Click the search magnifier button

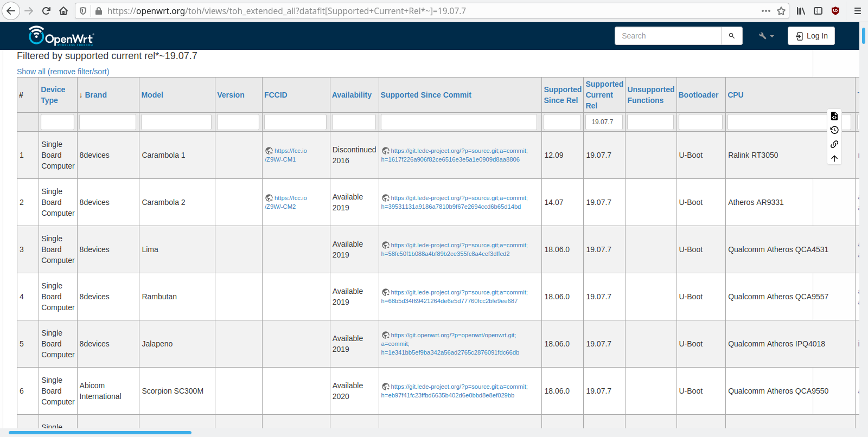731,36
